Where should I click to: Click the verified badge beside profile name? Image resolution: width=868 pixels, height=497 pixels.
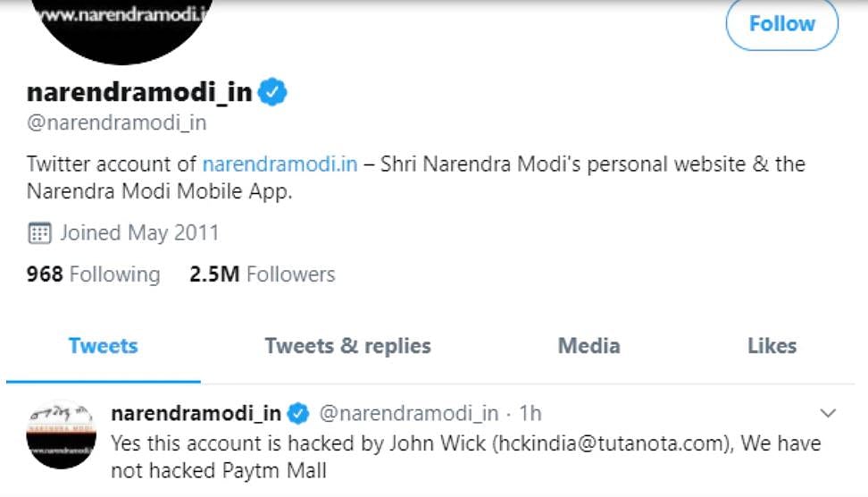click(x=273, y=92)
